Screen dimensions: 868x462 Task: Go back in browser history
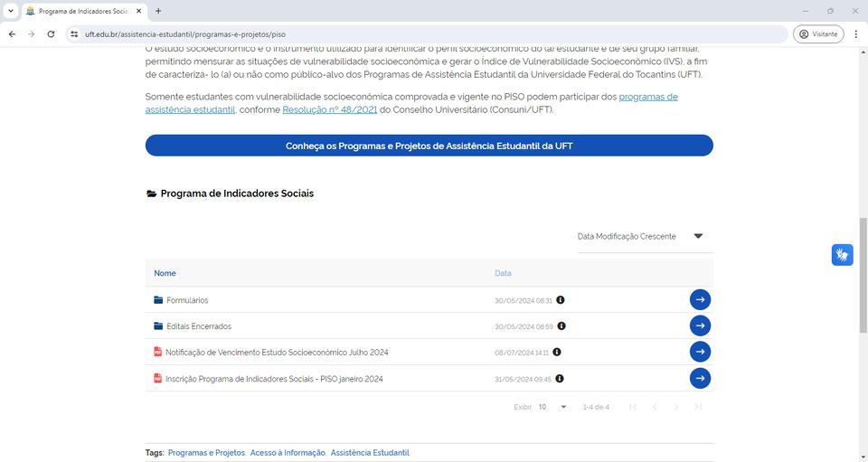point(12,34)
